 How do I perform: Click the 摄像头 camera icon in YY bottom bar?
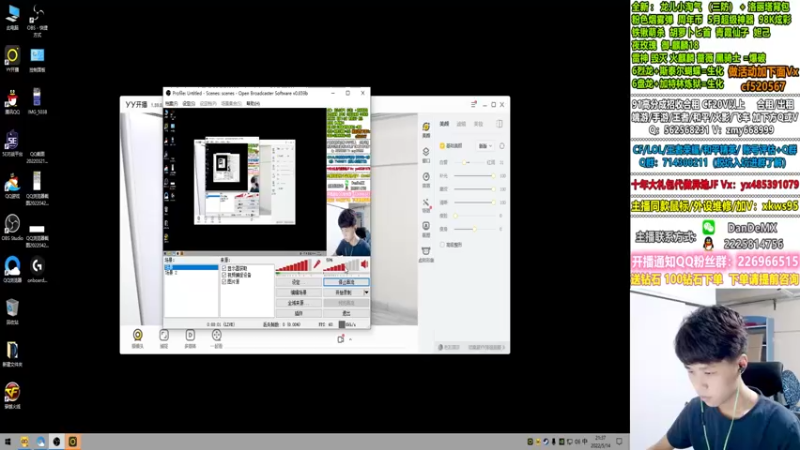(x=138, y=338)
